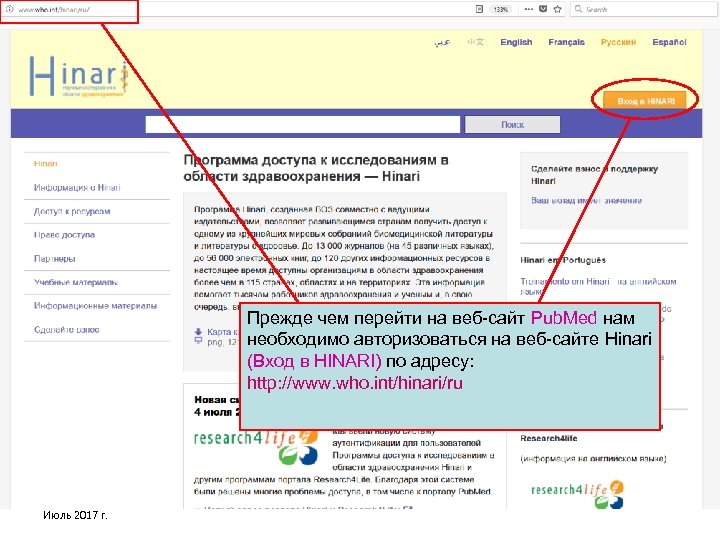720x540 pixels.
Task: Open Доступ к ресурсам in sidebar
Action: coord(72,211)
